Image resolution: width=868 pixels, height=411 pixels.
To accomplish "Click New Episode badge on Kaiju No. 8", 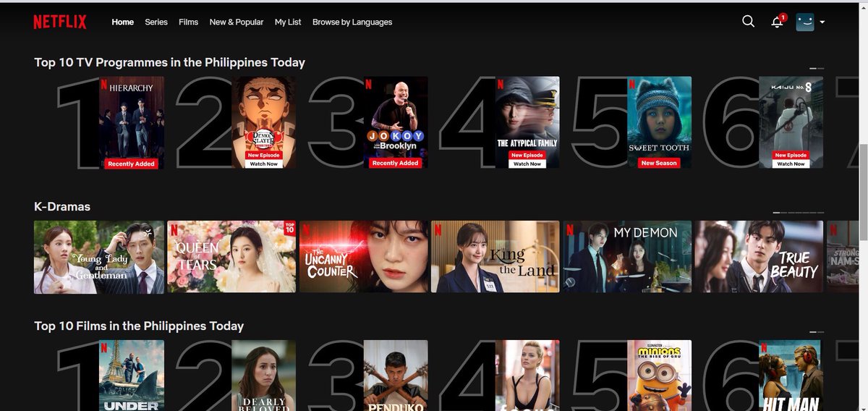I will (791, 156).
